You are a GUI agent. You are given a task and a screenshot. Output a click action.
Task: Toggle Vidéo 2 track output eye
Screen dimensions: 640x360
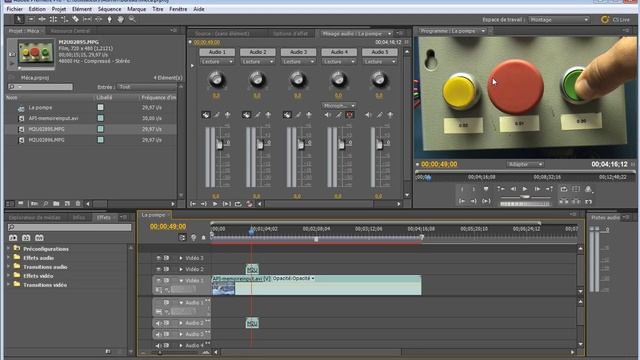[158, 269]
